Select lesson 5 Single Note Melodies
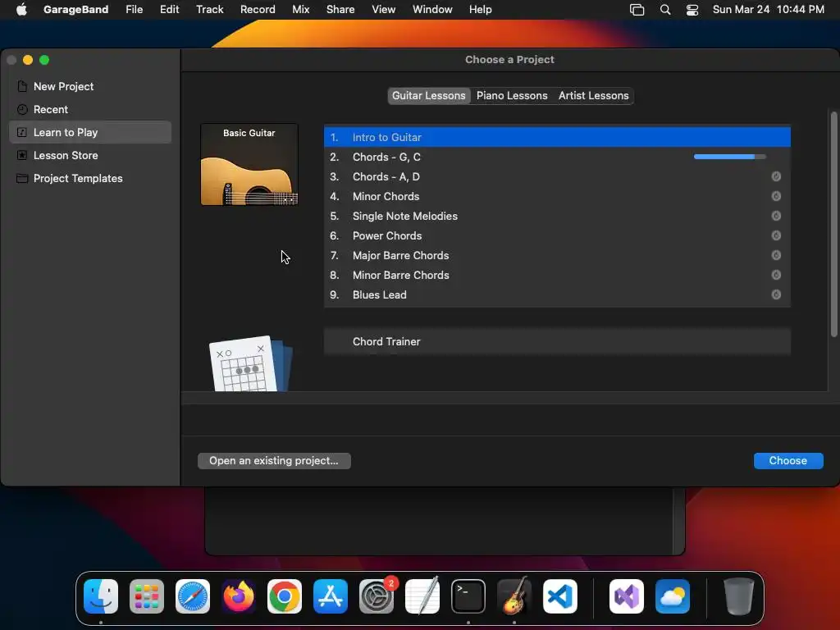The height and width of the screenshot is (630, 840). (557, 216)
